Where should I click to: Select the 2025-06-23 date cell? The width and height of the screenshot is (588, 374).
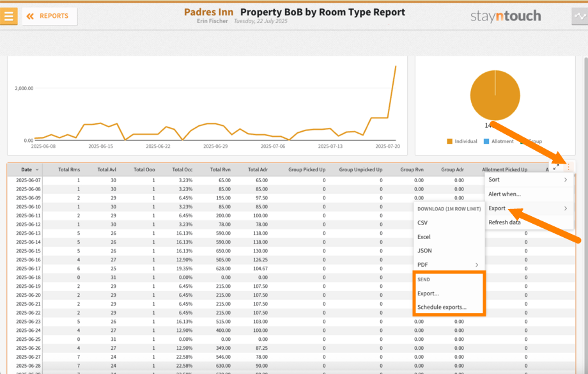pos(28,322)
